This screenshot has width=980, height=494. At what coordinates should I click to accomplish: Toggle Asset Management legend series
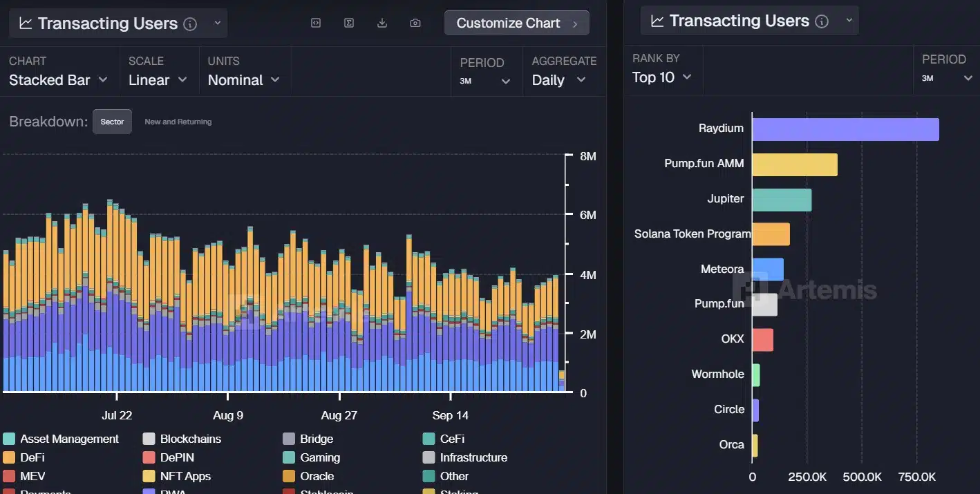pyautogui.click(x=61, y=439)
